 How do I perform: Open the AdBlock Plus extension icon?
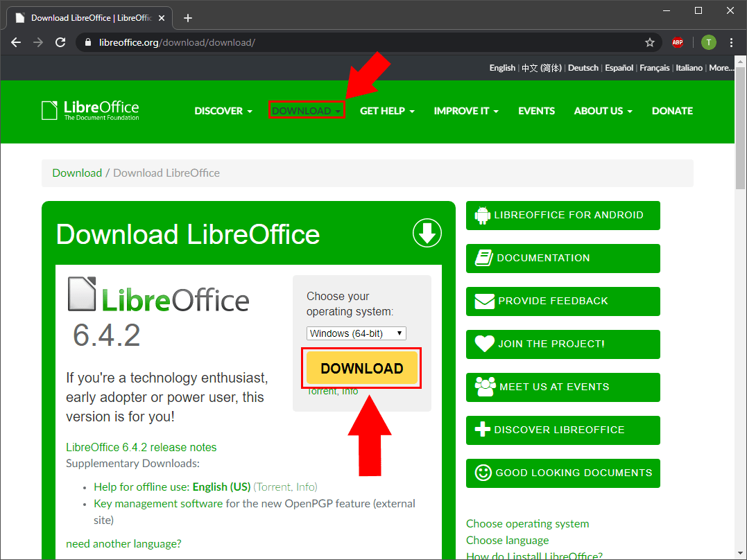click(x=678, y=42)
